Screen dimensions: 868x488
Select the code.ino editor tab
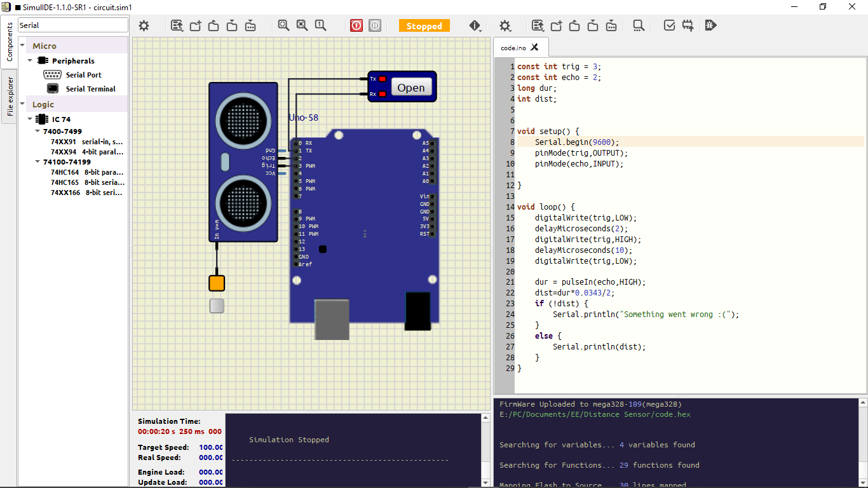pos(513,48)
